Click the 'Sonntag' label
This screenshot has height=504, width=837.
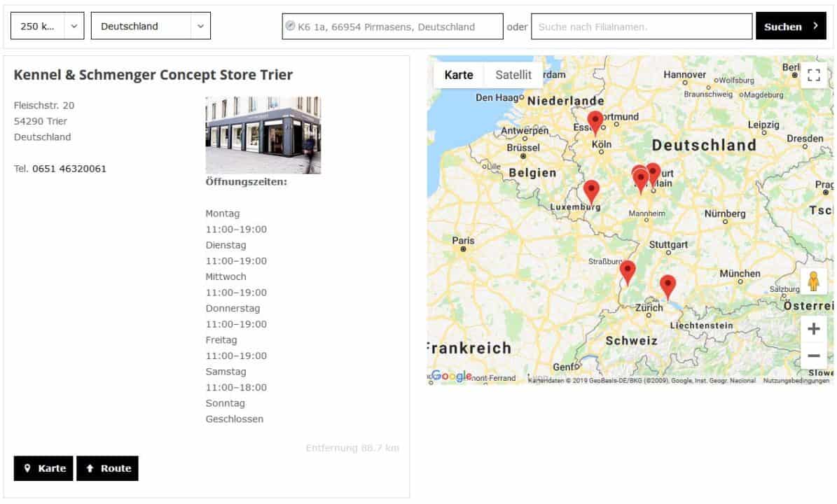tap(226, 403)
